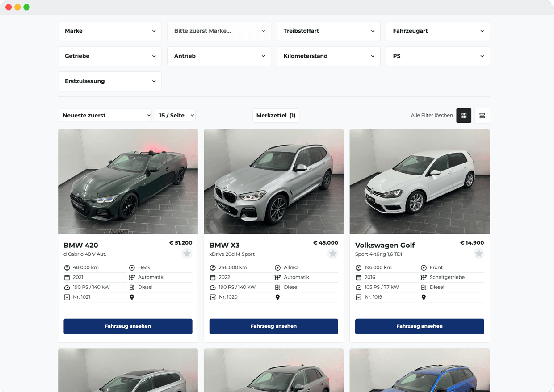Click the xDrive 20d M Sport subtitle
This screenshot has height=392, width=554.
point(232,254)
